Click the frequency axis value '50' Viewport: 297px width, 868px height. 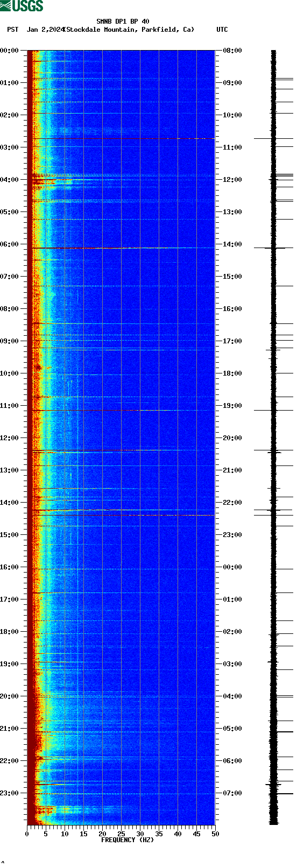(x=215, y=834)
